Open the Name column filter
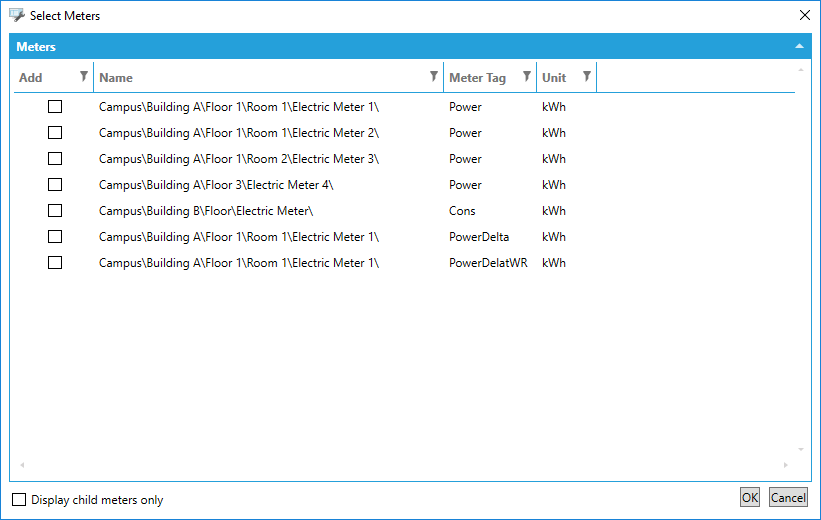Screen dimensions: 821x520 pos(434,77)
